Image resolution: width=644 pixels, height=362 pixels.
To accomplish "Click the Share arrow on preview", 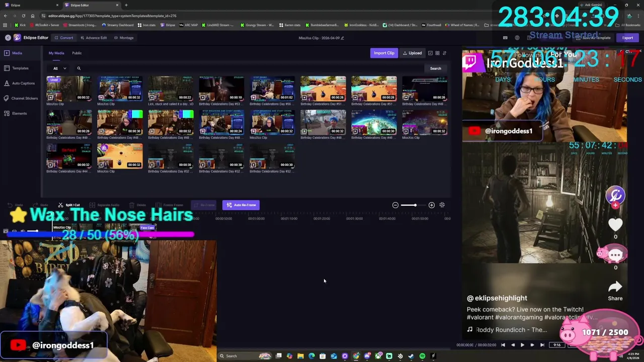I will click(615, 287).
